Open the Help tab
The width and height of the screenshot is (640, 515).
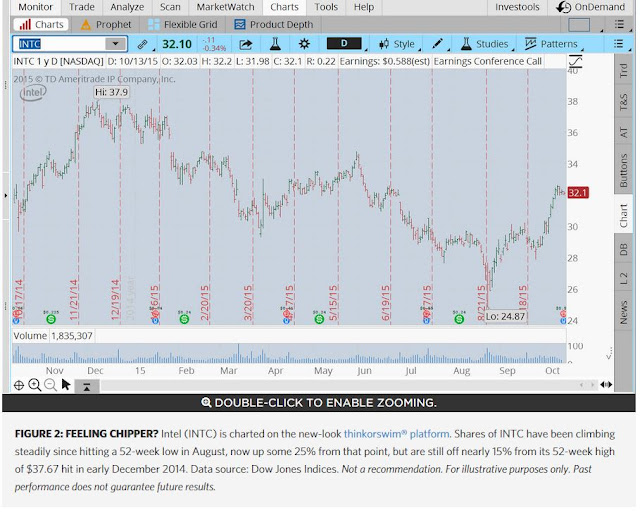(x=364, y=7)
